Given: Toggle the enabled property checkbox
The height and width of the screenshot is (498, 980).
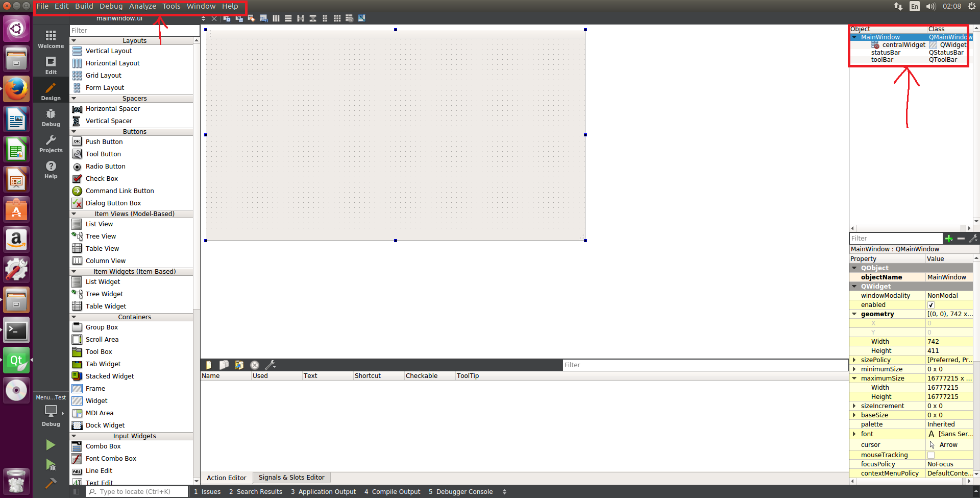Looking at the screenshot, I should pyautogui.click(x=931, y=305).
